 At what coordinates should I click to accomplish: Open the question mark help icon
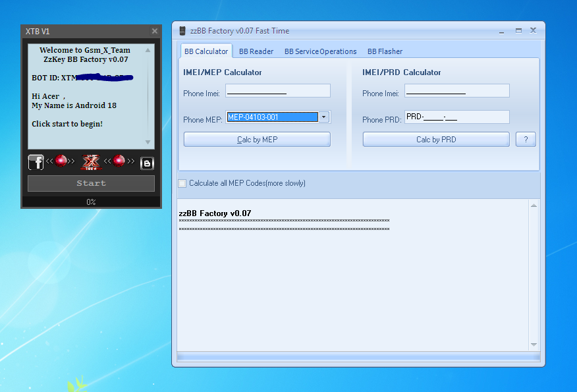pos(526,139)
